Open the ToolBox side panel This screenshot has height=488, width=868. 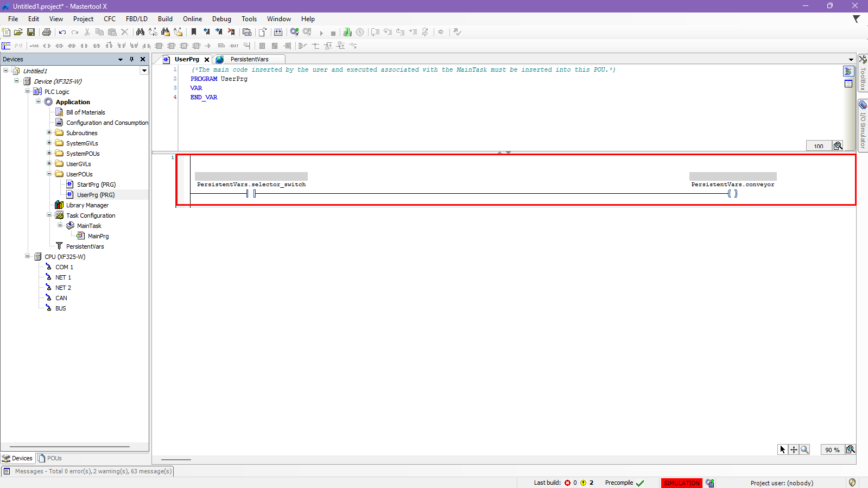pyautogui.click(x=862, y=73)
